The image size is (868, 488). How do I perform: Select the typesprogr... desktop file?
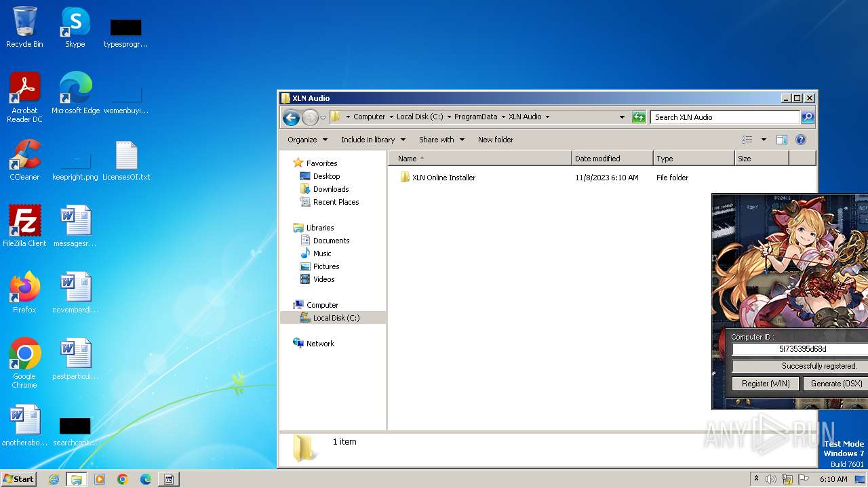[125, 31]
